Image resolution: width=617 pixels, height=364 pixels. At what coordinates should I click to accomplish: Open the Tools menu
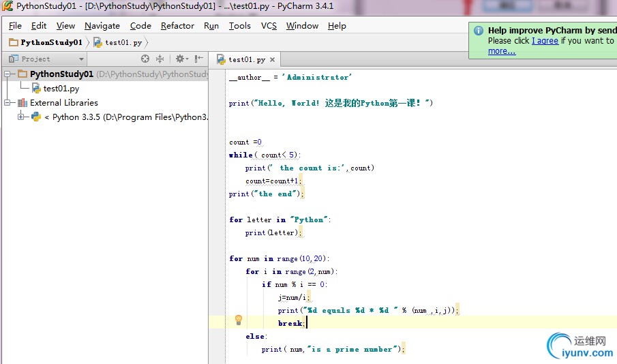tap(239, 26)
